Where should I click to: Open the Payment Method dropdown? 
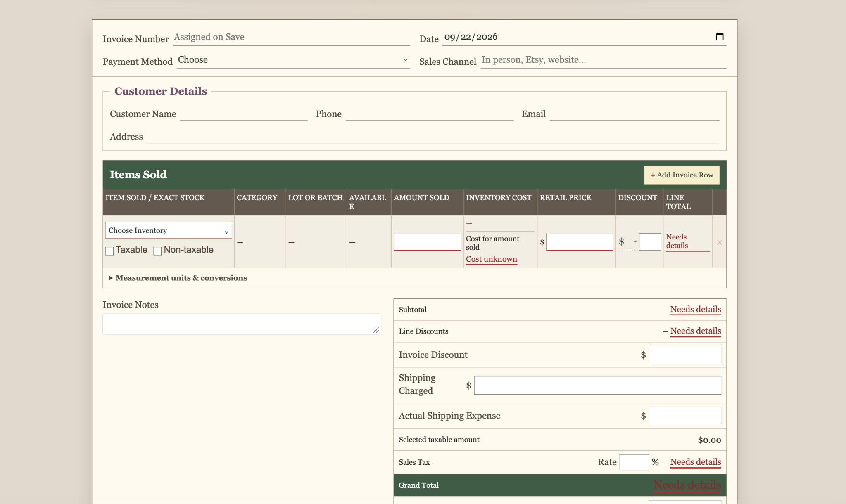293,60
